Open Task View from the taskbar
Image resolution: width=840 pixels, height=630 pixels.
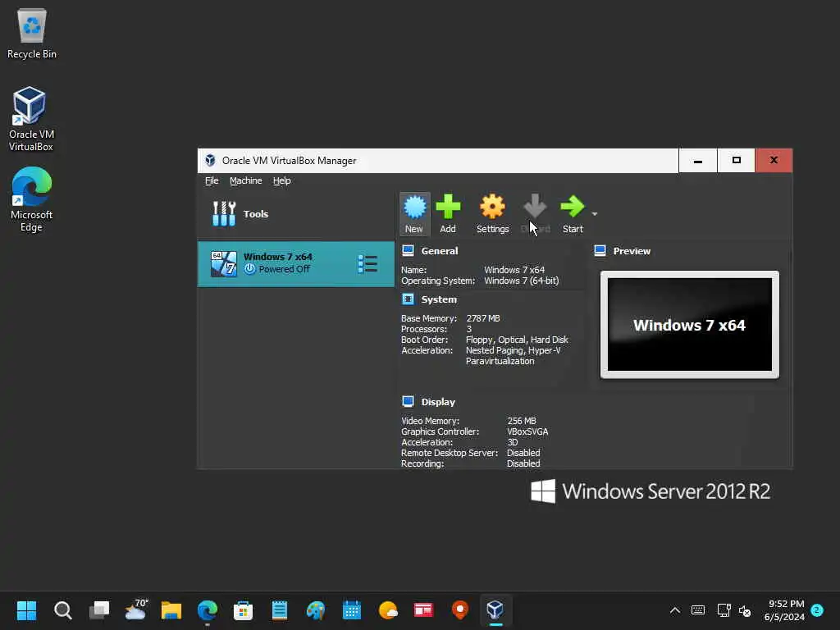click(x=99, y=610)
